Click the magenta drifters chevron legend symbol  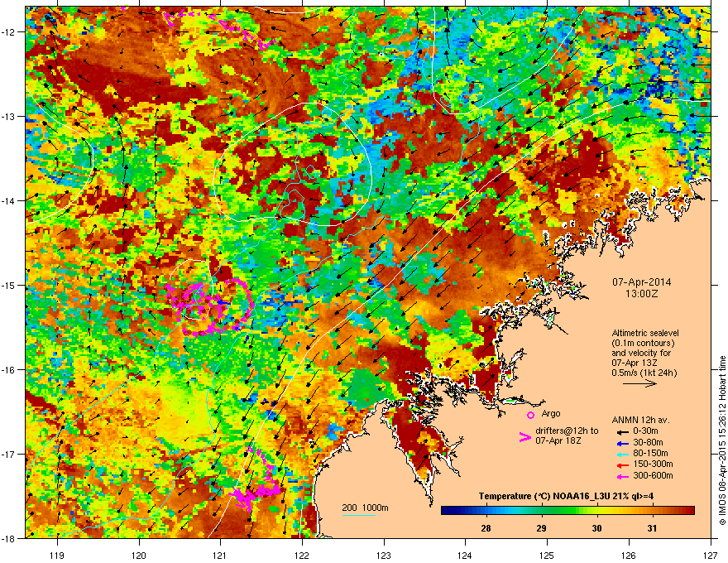(524, 437)
